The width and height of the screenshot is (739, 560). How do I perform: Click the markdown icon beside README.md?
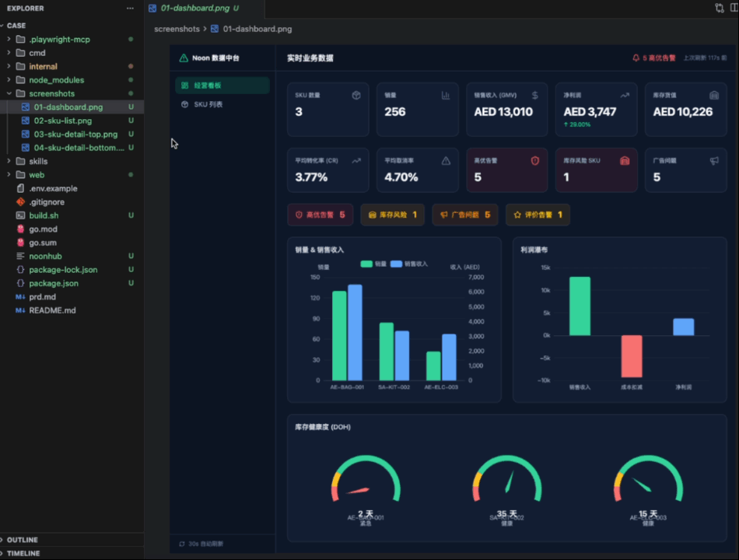point(20,310)
